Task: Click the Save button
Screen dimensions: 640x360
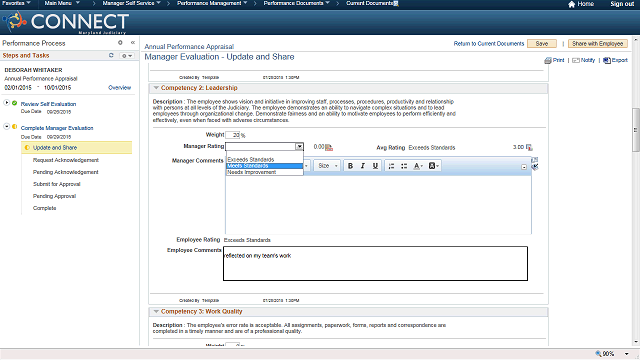Action: point(542,44)
